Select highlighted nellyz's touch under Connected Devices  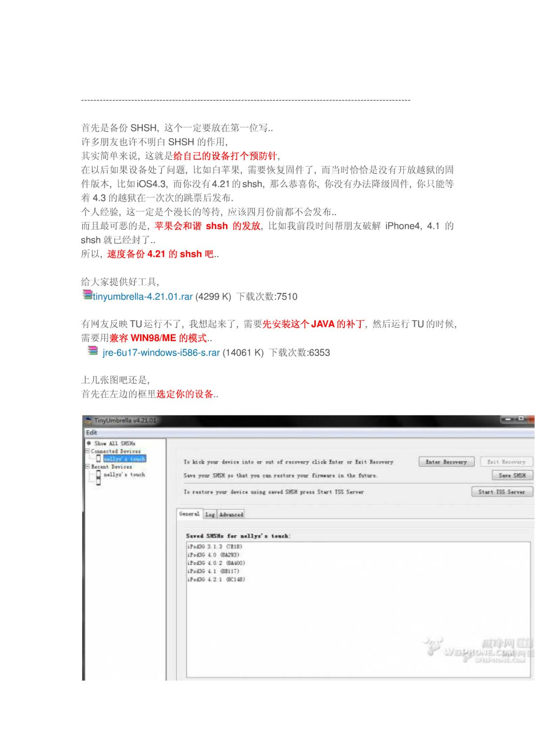(x=125, y=459)
